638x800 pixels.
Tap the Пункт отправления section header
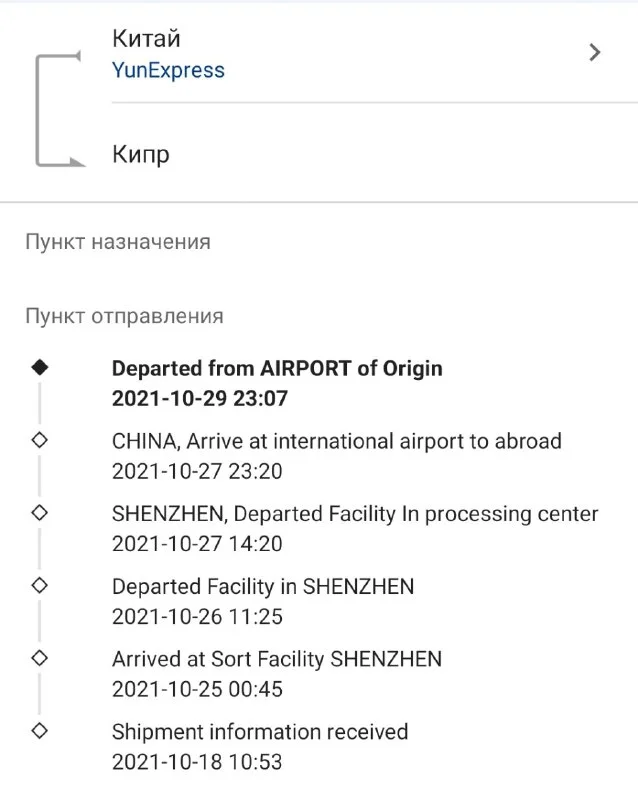pyautogui.click(x=124, y=316)
